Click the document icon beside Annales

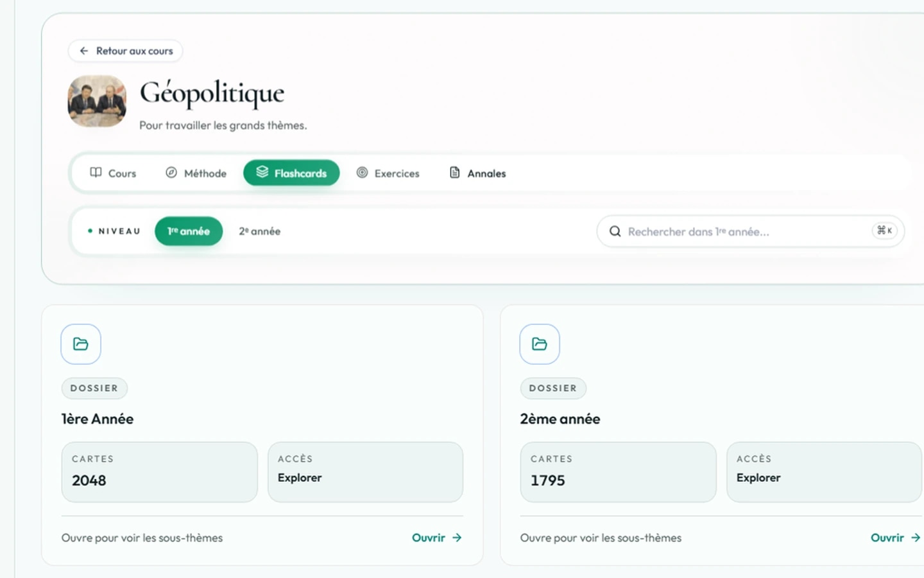coord(455,172)
